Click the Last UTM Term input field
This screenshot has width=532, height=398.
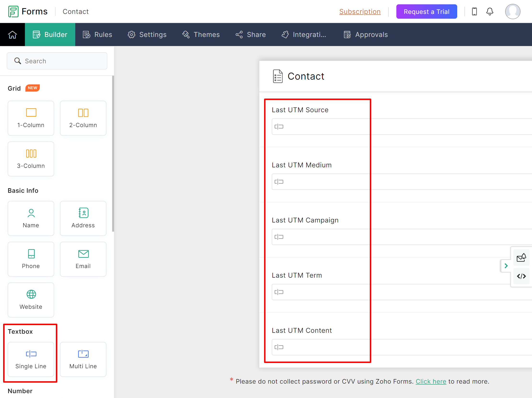pyautogui.click(x=401, y=292)
